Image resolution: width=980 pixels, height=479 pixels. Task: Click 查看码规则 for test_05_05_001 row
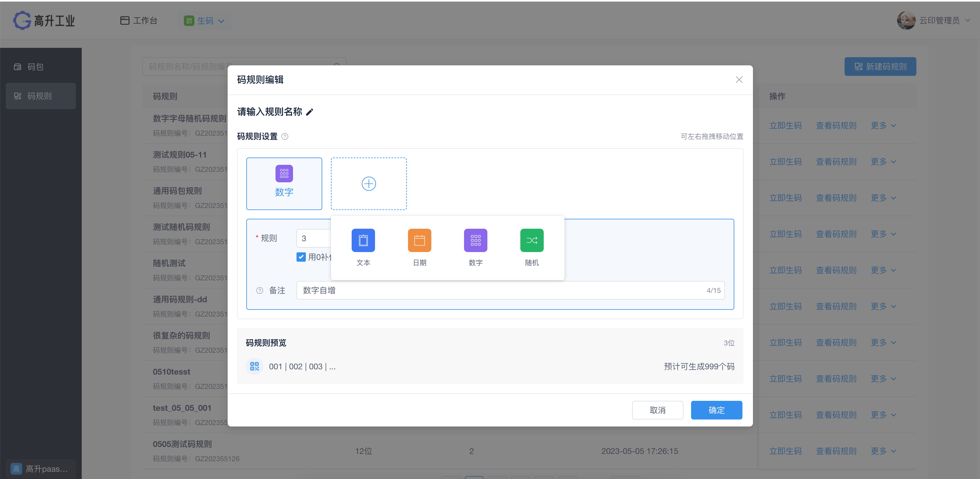[836, 415]
